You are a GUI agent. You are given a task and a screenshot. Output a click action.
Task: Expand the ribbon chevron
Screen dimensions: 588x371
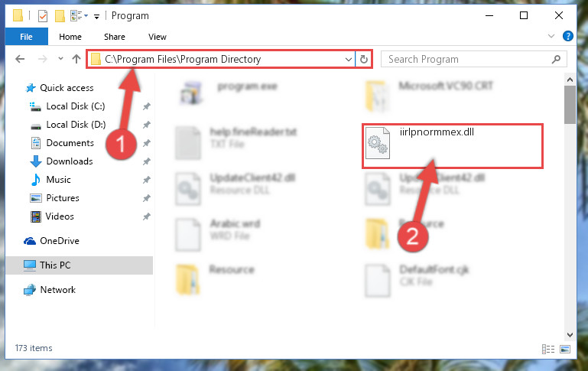[551, 36]
